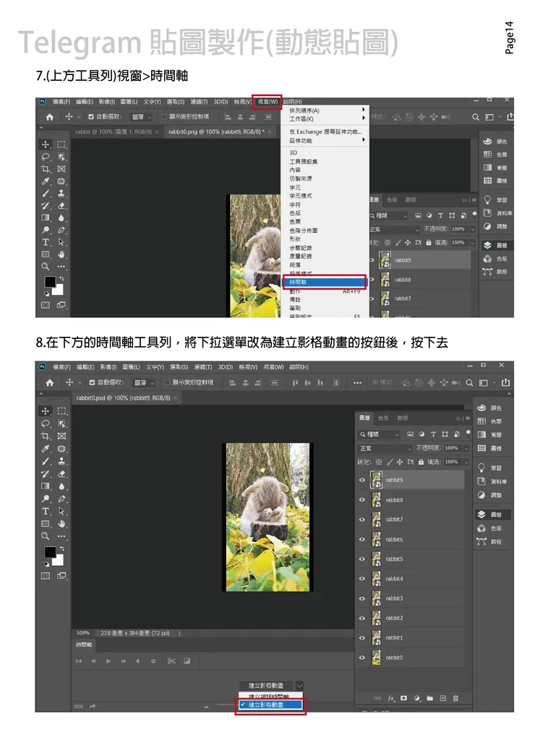Viewport: 535px width, 756px height.
Task: Select the Move tool in the lower screenshot
Action: pyautogui.click(x=46, y=411)
